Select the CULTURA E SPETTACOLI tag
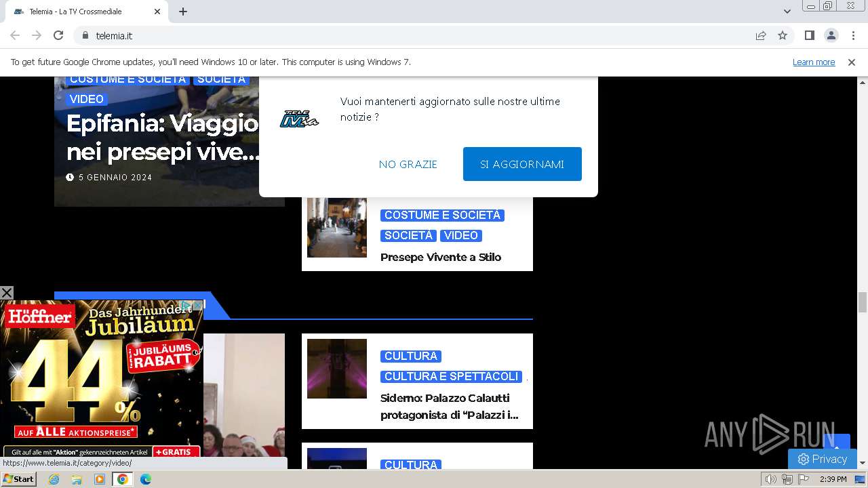868x488 pixels. (451, 376)
